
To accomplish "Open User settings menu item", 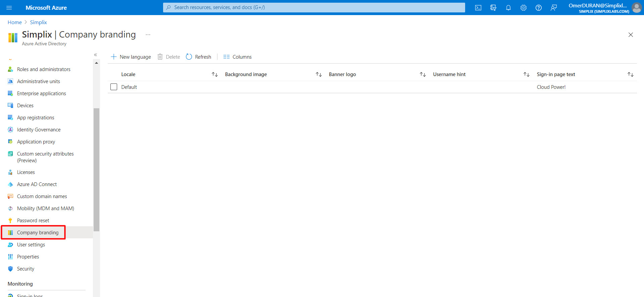I will click(31, 245).
